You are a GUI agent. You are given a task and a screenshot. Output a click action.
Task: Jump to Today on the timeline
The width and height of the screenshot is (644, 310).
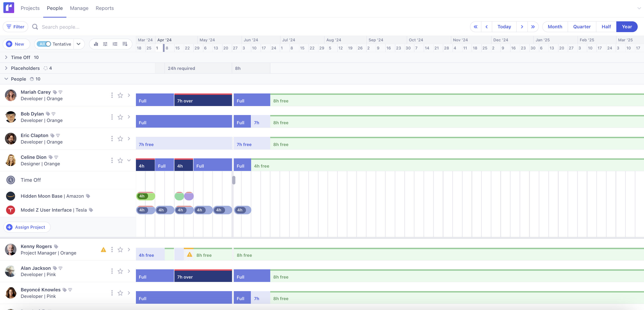(x=504, y=27)
